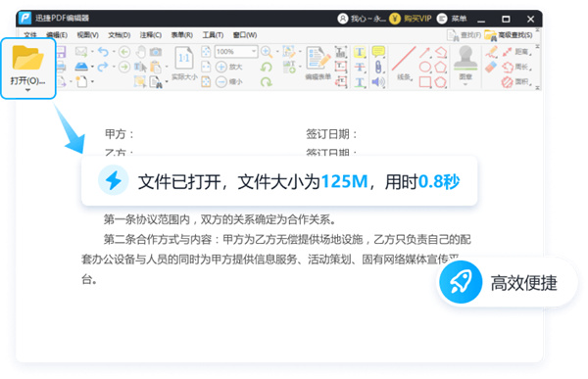Screen dimensions: 588x379
Task: Click the Undo arrow icon
Action: tap(103, 51)
